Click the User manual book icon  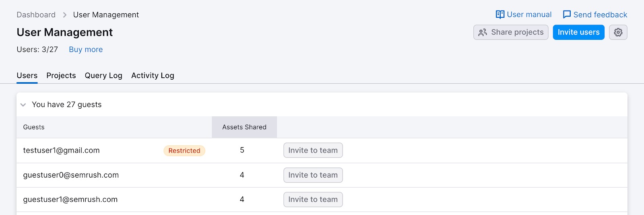500,14
